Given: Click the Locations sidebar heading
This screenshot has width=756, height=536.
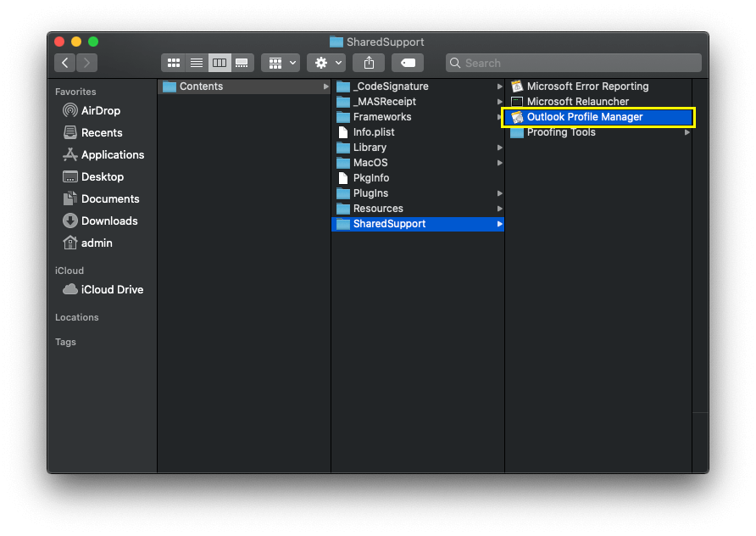Looking at the screenshot, I should tap(76, 317).
